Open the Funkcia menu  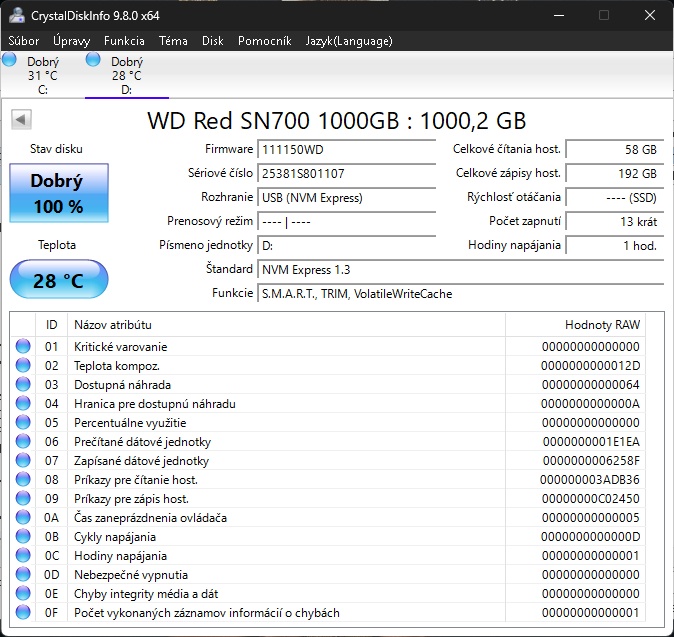click(124, 41)
